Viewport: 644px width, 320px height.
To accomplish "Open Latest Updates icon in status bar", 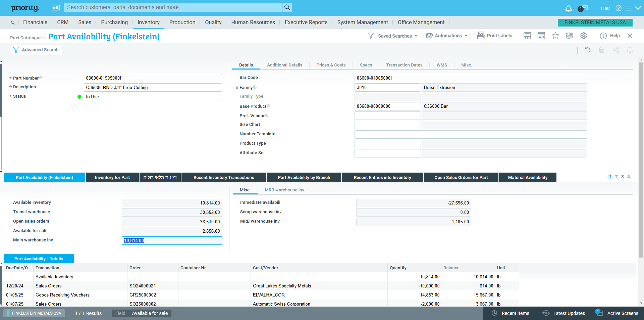I will pos(546,313).
